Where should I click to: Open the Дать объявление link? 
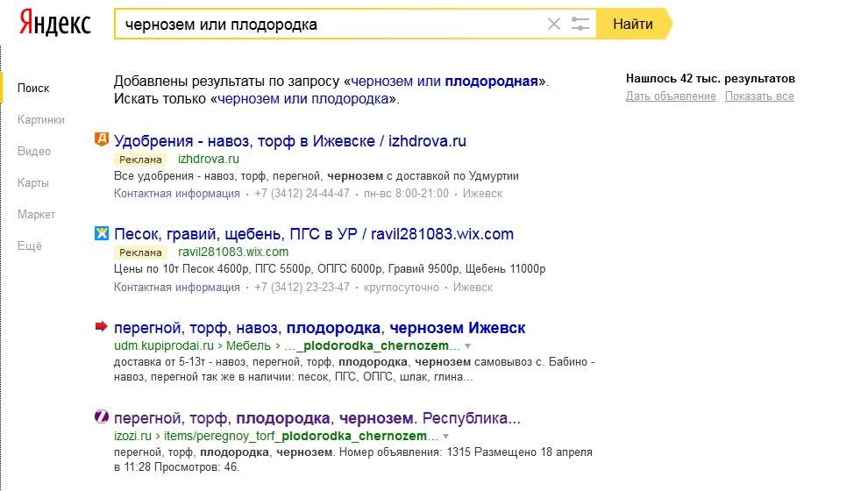[671, 96]
